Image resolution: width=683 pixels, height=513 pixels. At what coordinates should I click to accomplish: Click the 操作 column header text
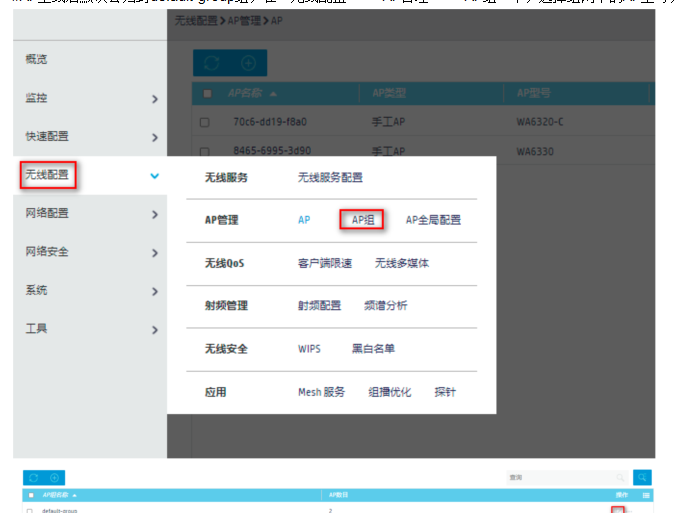(x=622, y=495)
